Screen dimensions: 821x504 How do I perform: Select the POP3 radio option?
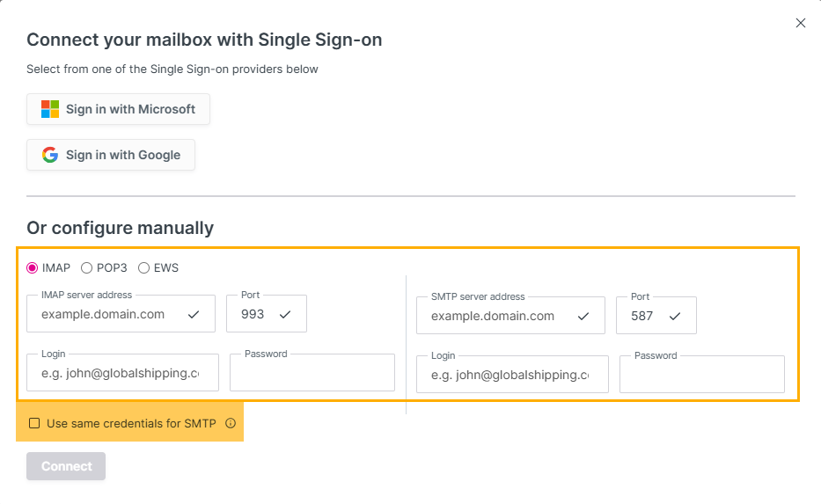[x=86, y=267]
